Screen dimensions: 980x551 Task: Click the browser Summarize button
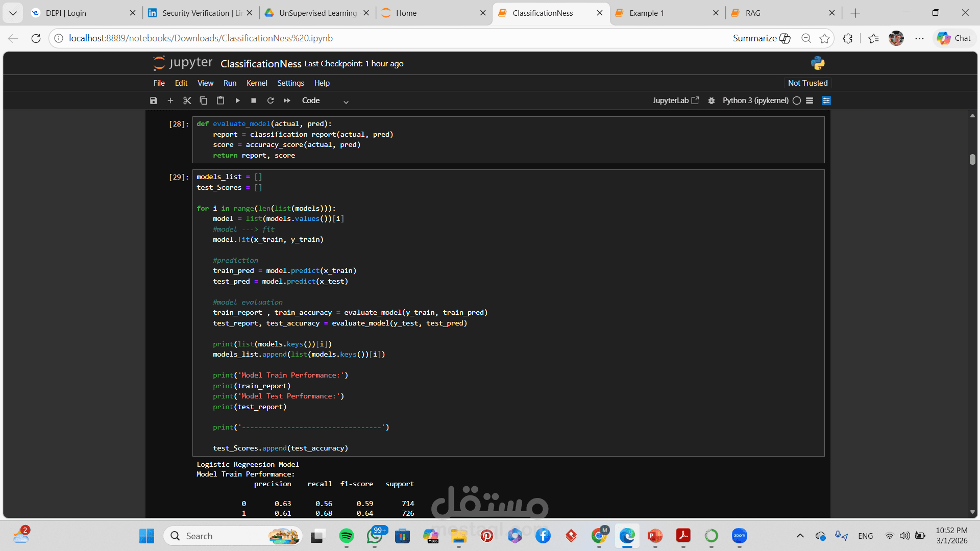(761, 38)
